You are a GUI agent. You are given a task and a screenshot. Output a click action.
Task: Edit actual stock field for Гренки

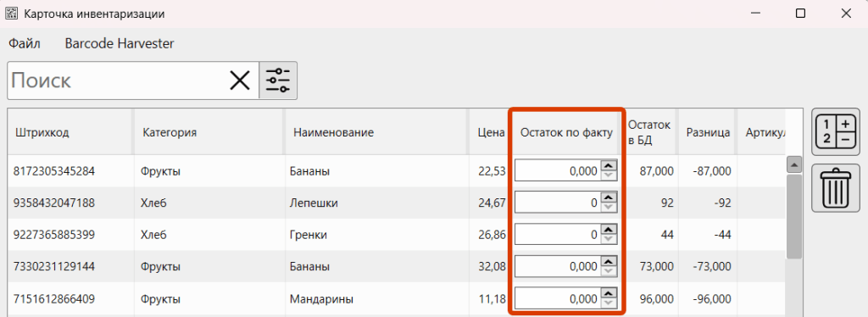click(x=557, y=235)
